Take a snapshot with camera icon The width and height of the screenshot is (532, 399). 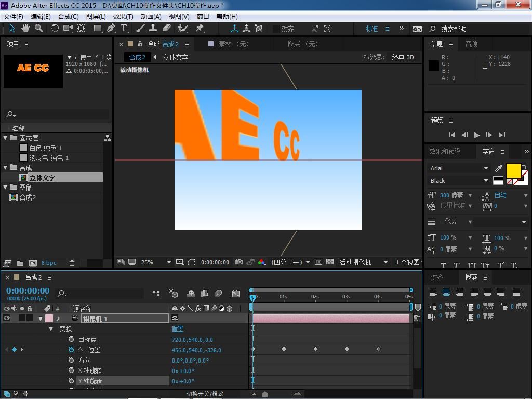click(239, 262)
